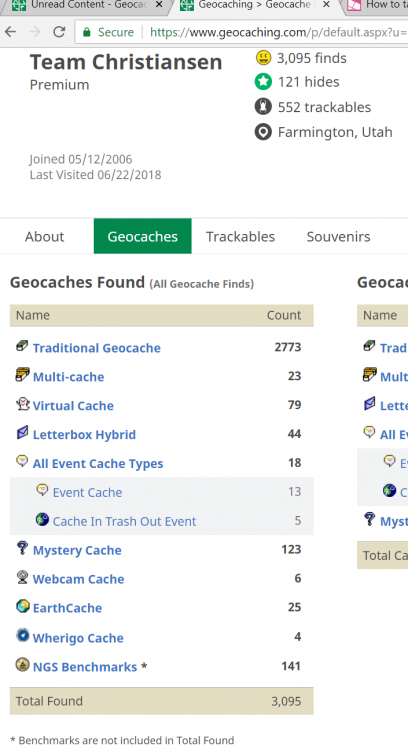This screenshot has width=408, height=750.
Task: Click the NGS Benchmarks icon
Action: [x=22, y=664]
